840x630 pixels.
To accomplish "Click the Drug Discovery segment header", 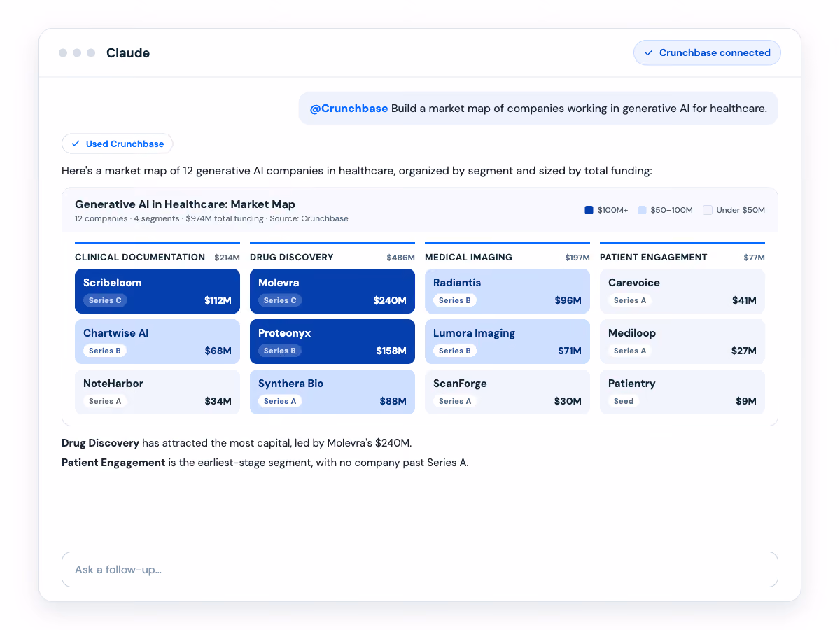I will (292, 258).
